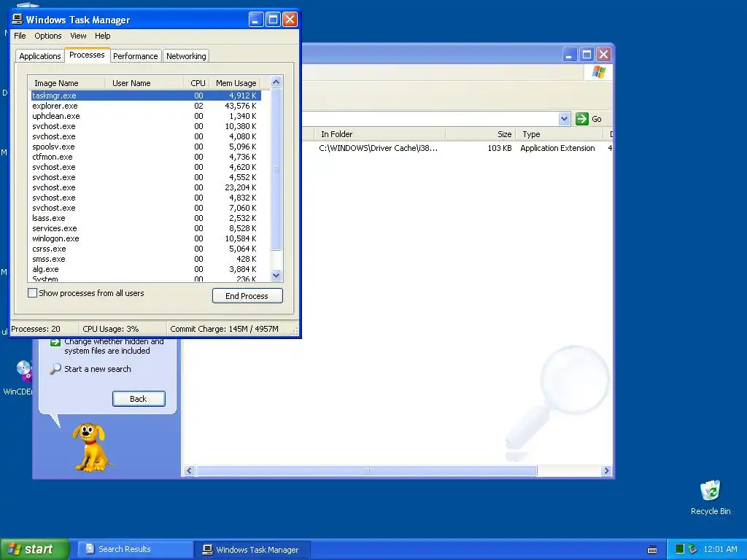Click the Safely Remove Hardware tray icon

pyautogui.click(x=693, y=549)
